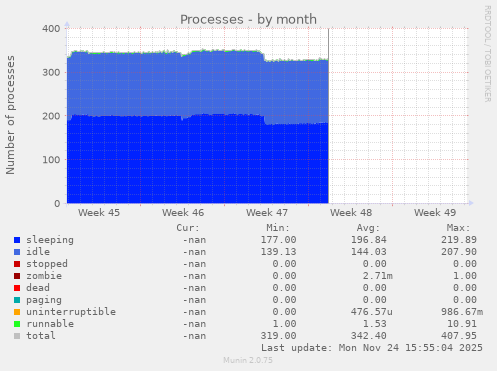
Task: Click total minimum value 319.00
Action: (x=278, y=336)
